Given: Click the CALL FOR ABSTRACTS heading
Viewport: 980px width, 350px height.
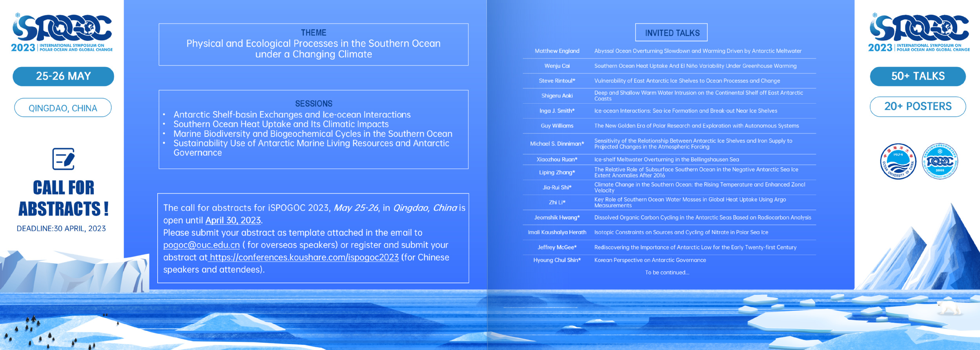Looking at the screenshot, I should click(x=64, y=198).
